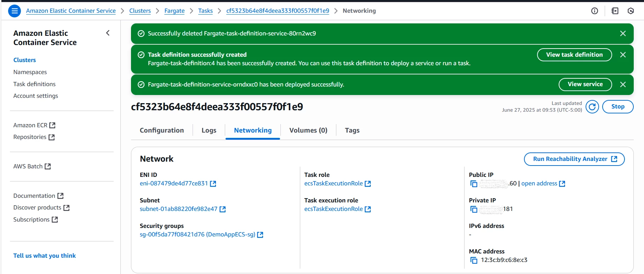Go to Amazon Elastic Container Service breadcrumb
This screenshot has width=644, height=274.
pyautogui.click(x=71, y=11)
